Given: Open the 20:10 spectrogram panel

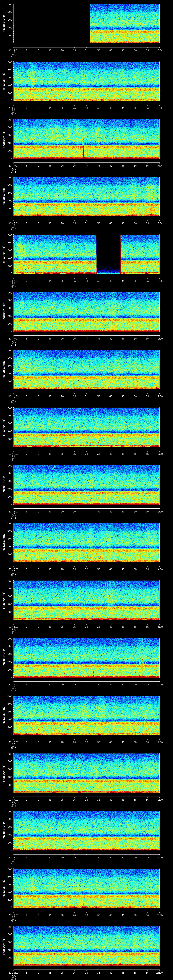Looking at the screenshot, I should pos(86,369).
